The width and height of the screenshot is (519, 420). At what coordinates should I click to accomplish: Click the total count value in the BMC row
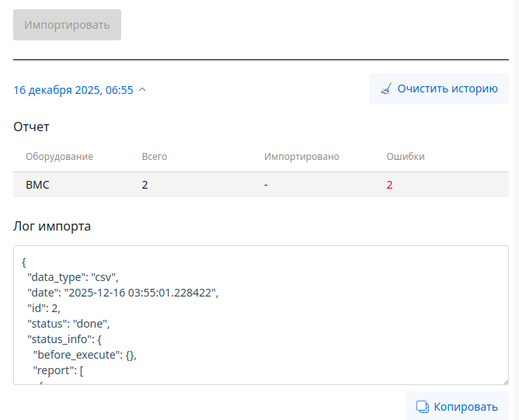click(x=145, y=185)
